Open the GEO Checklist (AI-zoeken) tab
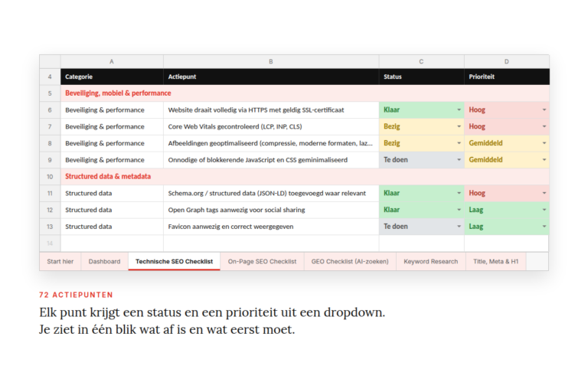Image resolution: width=588 pixels, height=392 pixels. click(350, 261)
